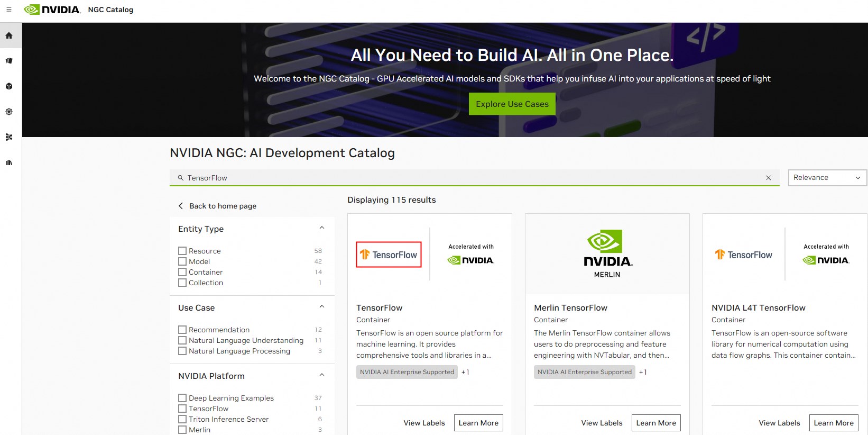The width and height of the screenshot is (868, 435).
Task: Tick the TensorFlow platform filter
Action: [x=182, y=409]
